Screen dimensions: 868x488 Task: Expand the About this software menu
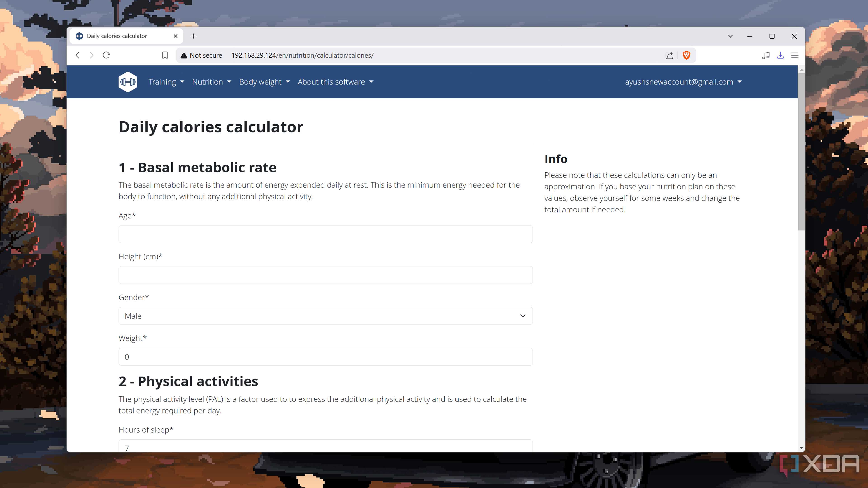(x=335, y=82)
